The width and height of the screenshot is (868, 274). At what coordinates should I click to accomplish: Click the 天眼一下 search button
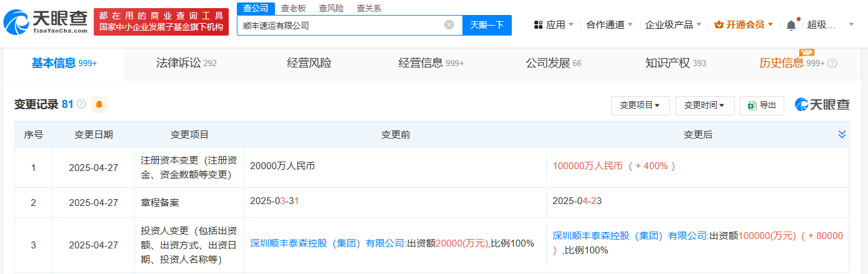[x=487, y=25]
